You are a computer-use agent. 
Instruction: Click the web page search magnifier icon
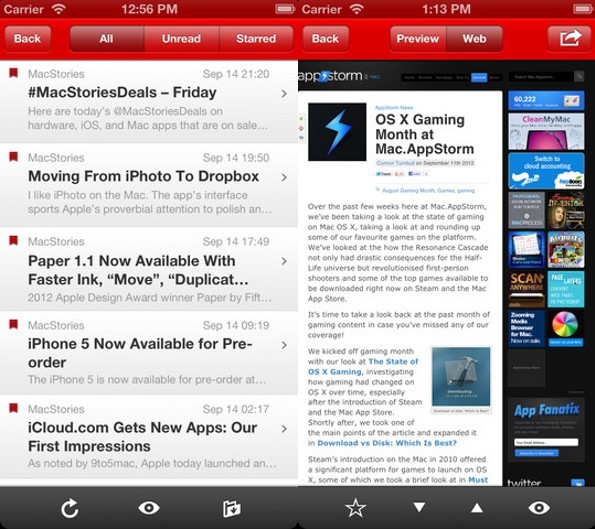(x=579, y=76)
